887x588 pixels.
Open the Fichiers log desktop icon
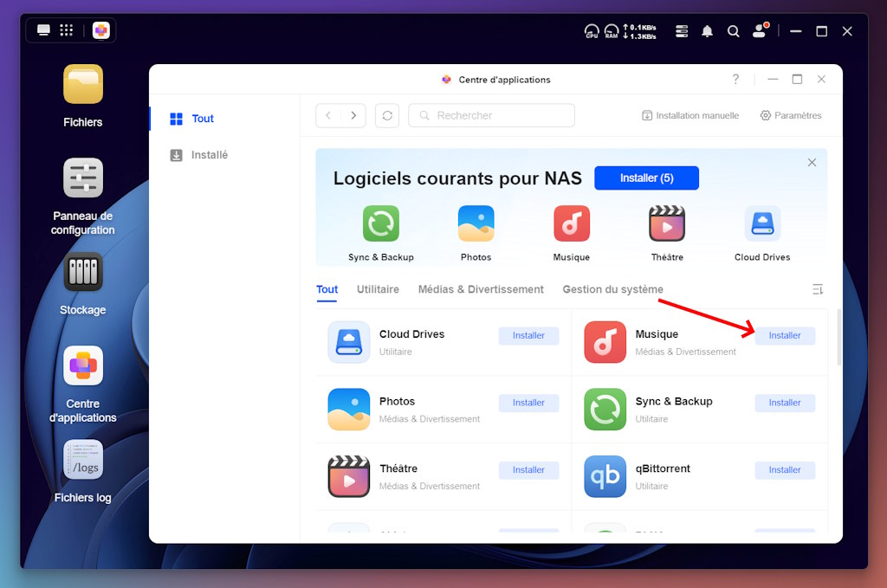82,460
